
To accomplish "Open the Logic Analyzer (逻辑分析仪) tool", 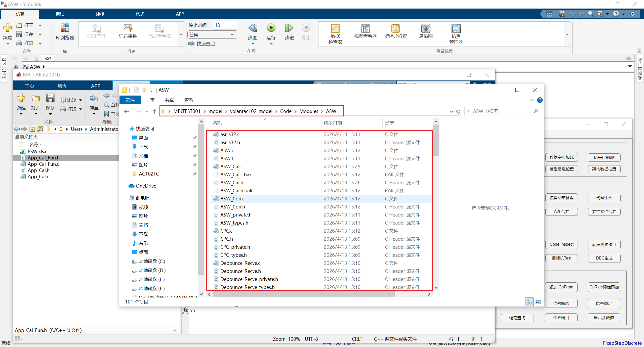I will 395,31.
